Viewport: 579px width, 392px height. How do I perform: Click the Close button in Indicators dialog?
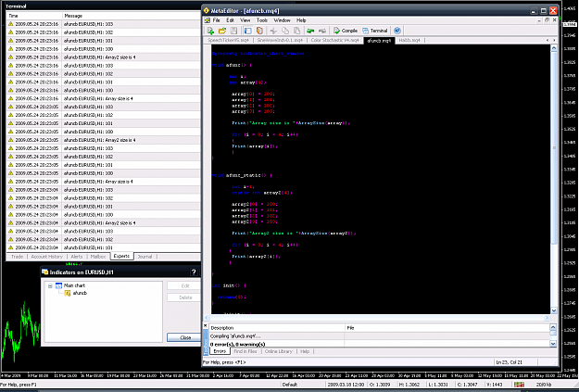tap(184, 337)
